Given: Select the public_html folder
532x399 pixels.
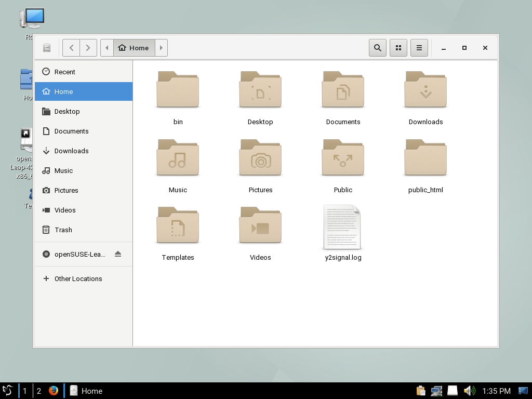Looking at the screenshot, I should click(425, 158).
